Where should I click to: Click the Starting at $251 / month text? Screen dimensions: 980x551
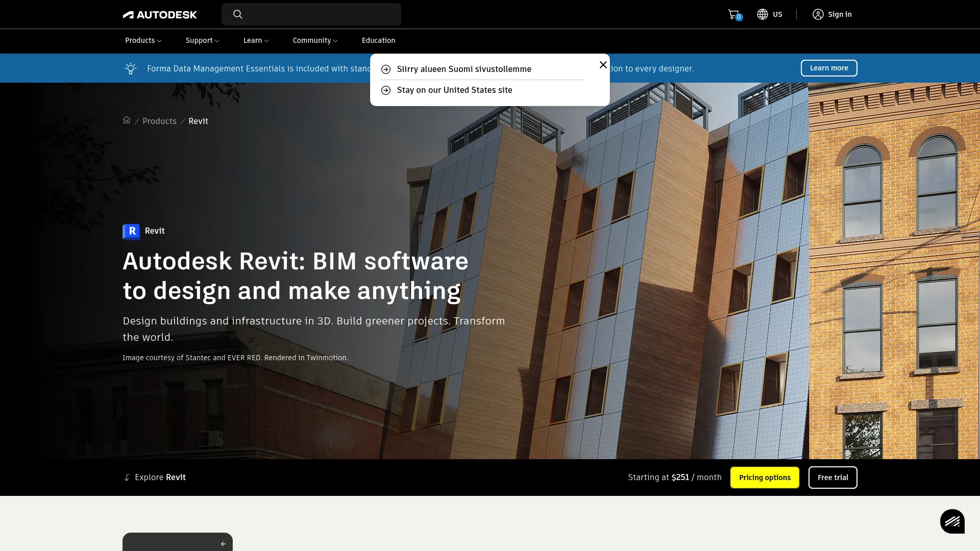pyautogui.click(x=674, y=478)
